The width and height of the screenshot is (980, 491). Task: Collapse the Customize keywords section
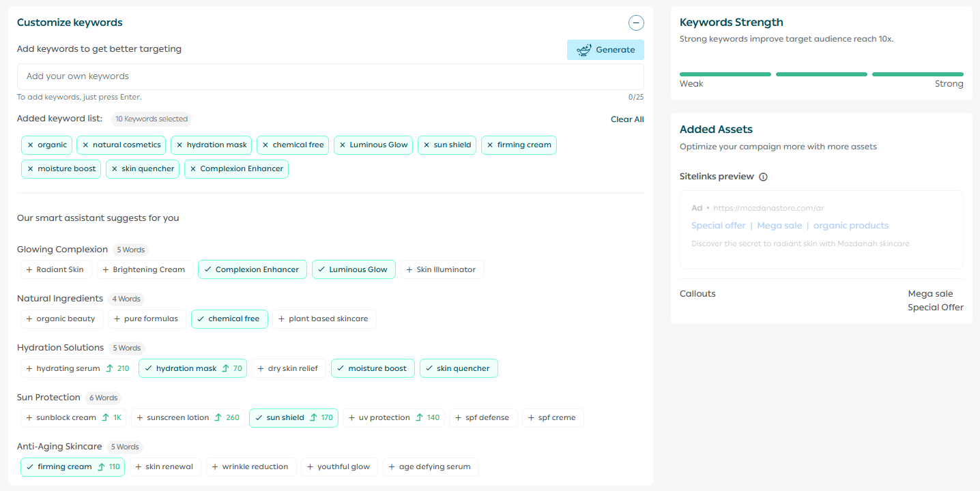click(x=636, y=23)
